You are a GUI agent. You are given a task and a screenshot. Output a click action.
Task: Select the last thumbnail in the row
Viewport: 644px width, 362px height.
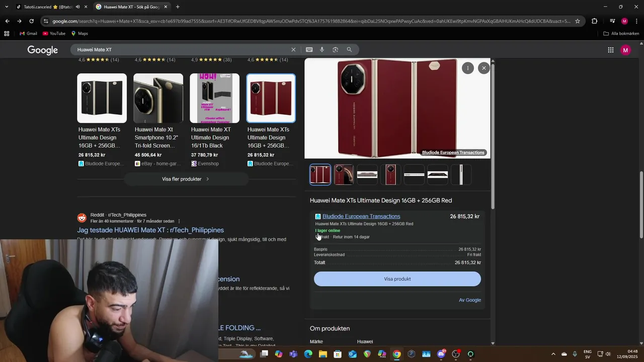click(461, 175)
